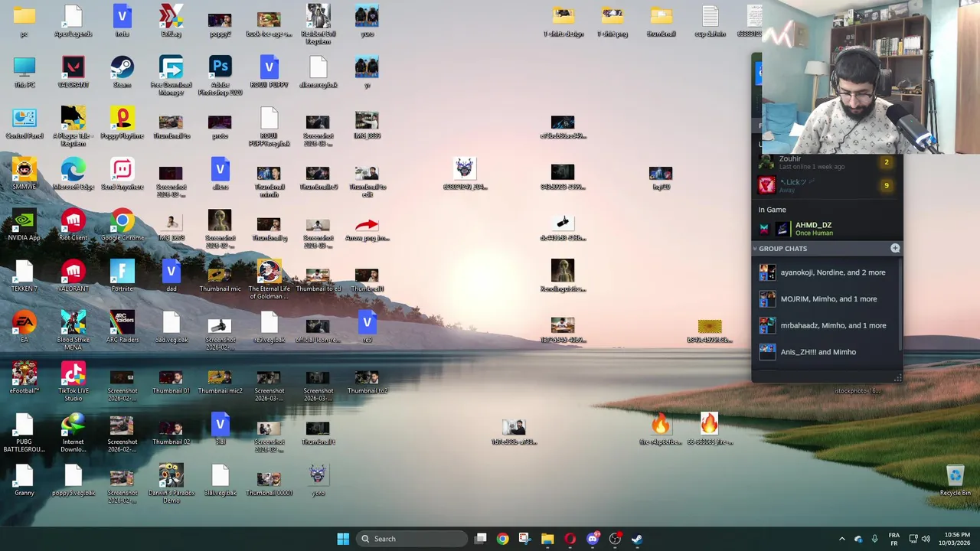Viewport: 980px width, 551px height.
Task: Select the PUBG BATTLEGROUNDS desktop icon
Action: click(24, 433)
